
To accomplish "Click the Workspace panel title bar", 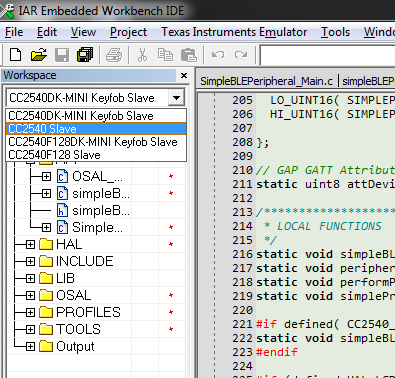I will (89, 75).
